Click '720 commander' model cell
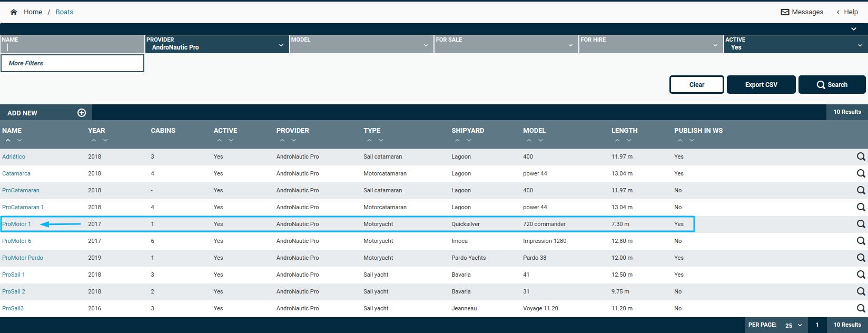Viewport: 868px width, 333px height. click(x=544, y=224)
